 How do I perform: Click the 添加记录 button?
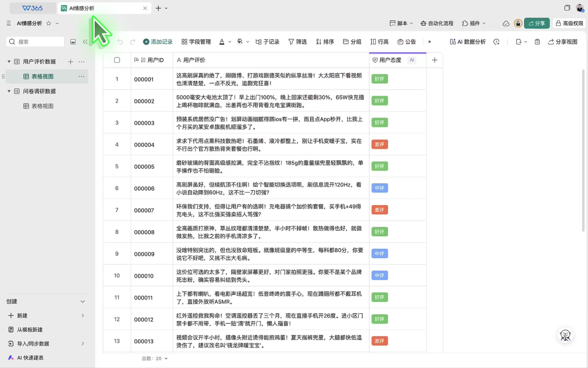click(x=158, y=42)
